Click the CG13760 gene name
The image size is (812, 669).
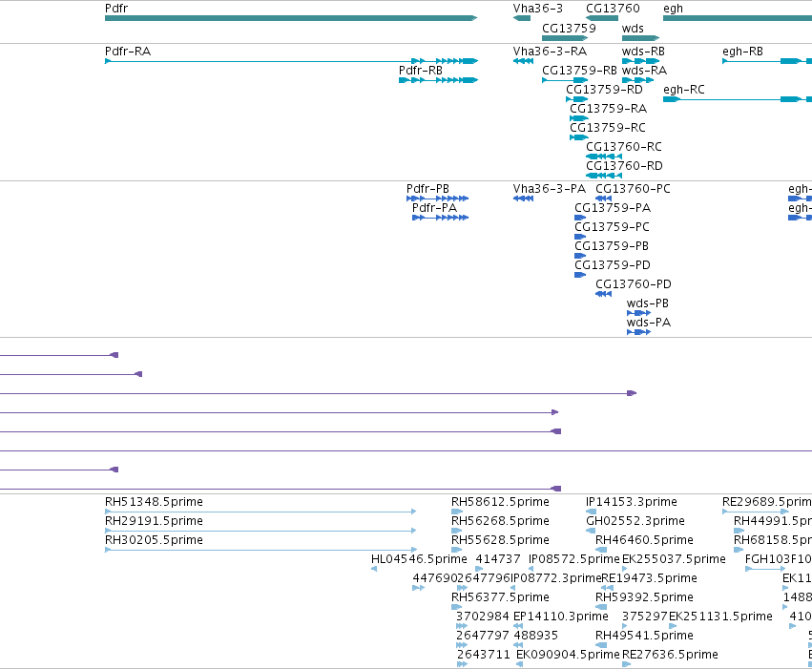point(613,9)
